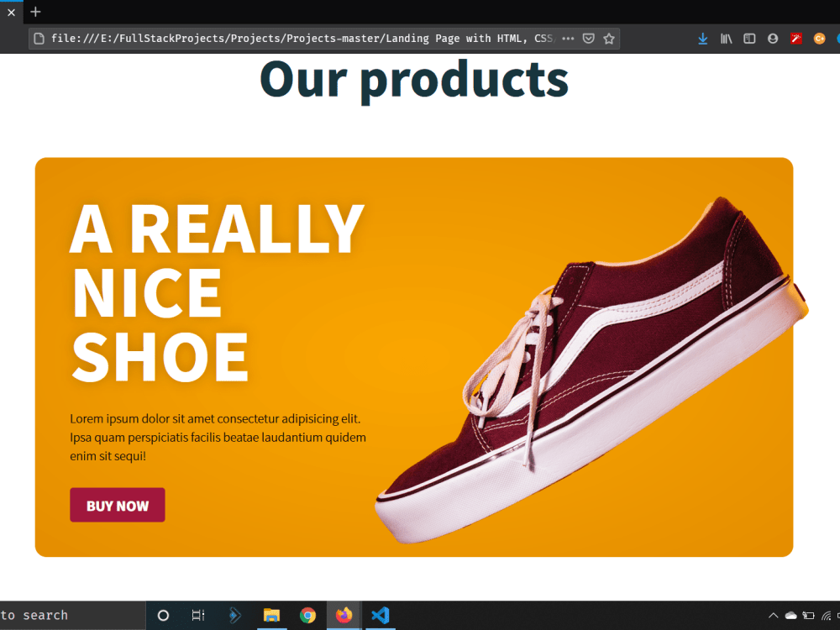Switch to Google Chrome on taskbar
The height and width of the screenshot is (630, 840).
coord(307,615)
